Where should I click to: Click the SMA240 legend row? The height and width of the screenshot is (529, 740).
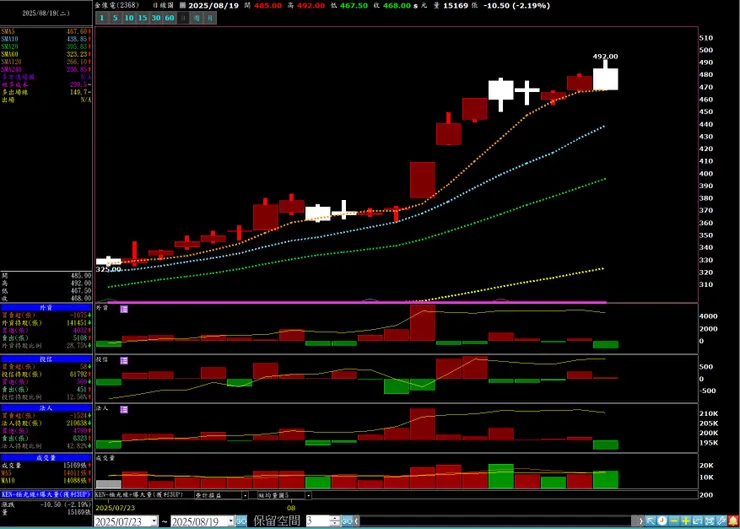46,69
